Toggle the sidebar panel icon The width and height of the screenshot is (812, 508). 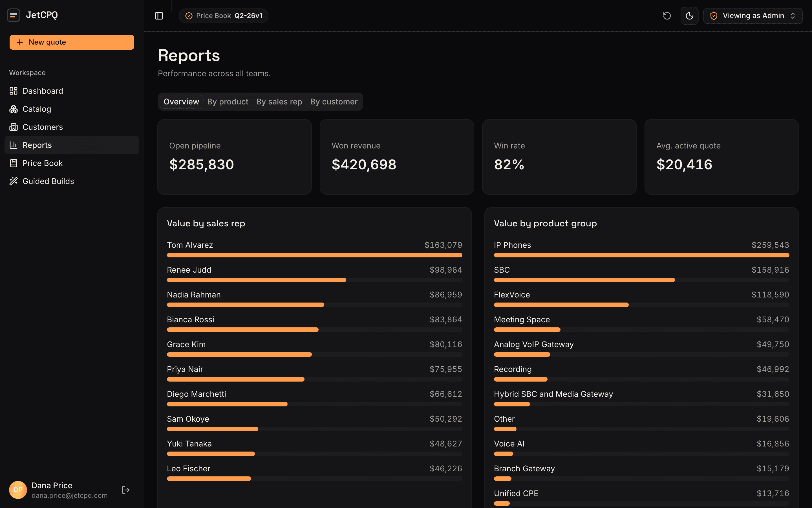click(159, 16)
